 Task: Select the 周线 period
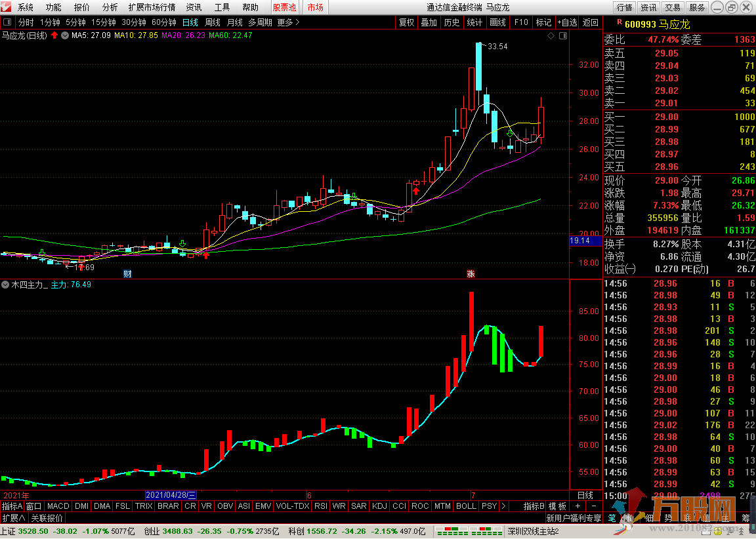click(x=212, y=23)
